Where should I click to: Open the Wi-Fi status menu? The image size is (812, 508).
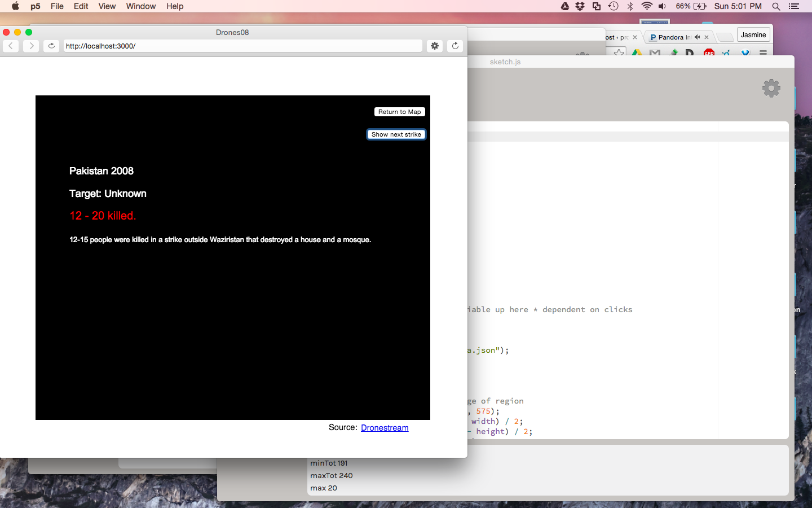(x=647, y=6)
